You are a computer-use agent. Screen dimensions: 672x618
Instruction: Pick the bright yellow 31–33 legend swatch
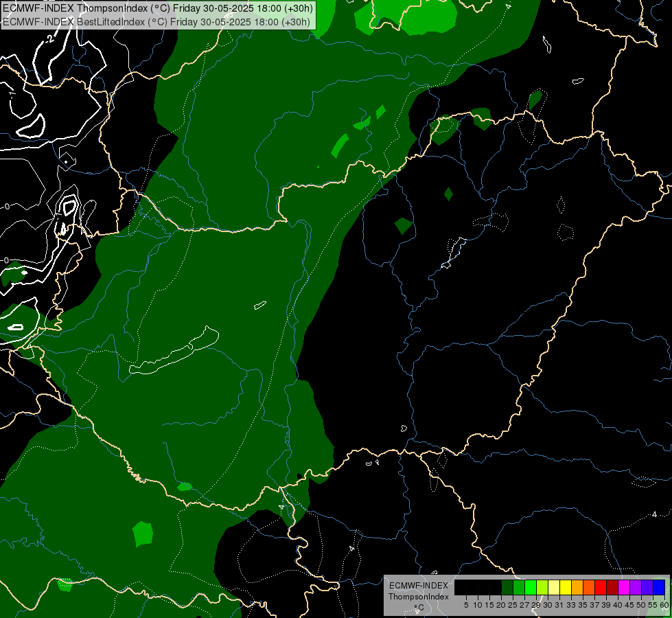point(566,587)
